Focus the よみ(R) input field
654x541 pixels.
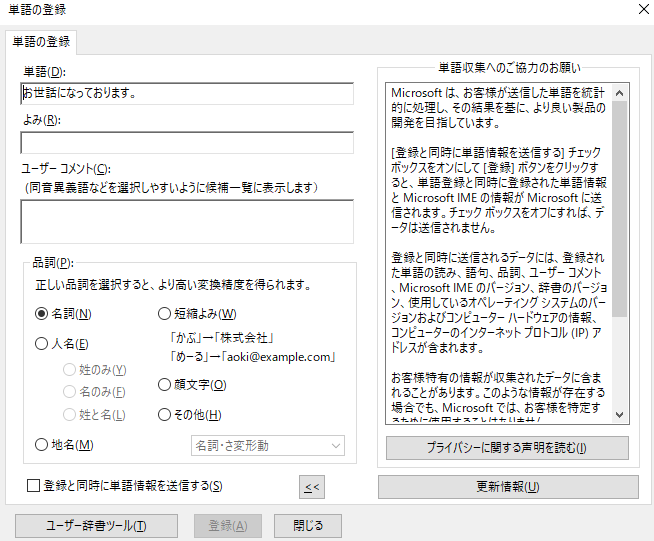coord(187,143)
